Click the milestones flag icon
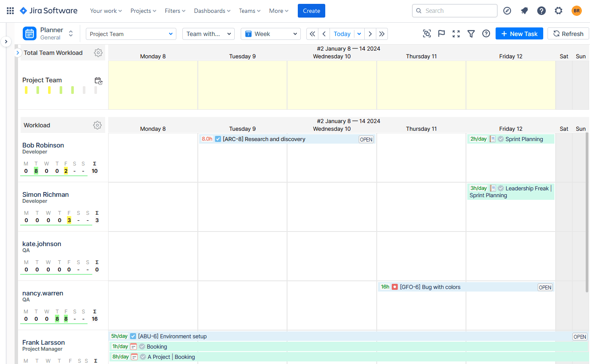Screen dimensions: 590x364 pyautogui.click(x=441, y=33)
